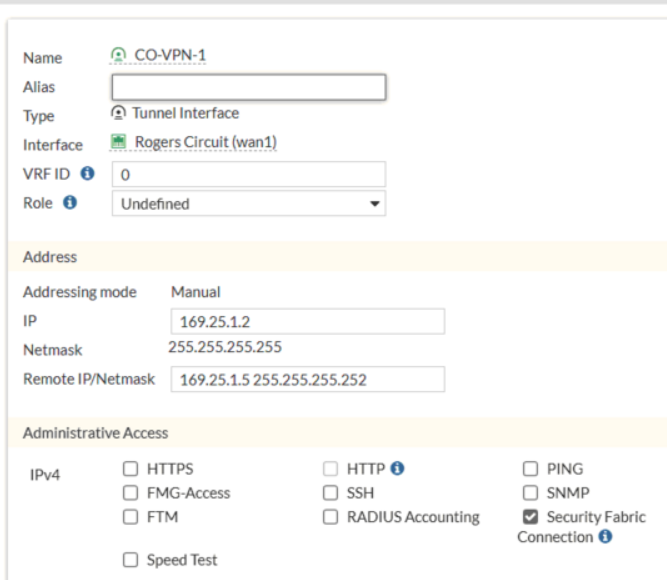Uncheck Security Fabric Connection

(x=530, y=517)
